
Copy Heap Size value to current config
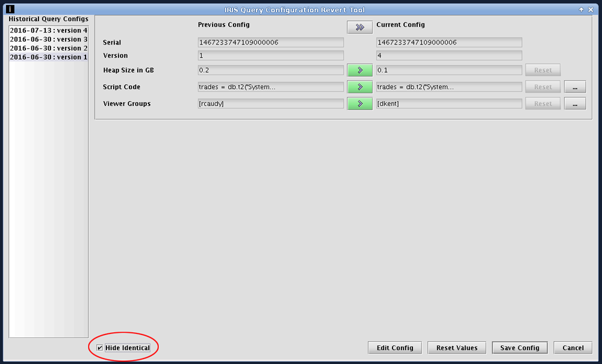click(360, 70)
